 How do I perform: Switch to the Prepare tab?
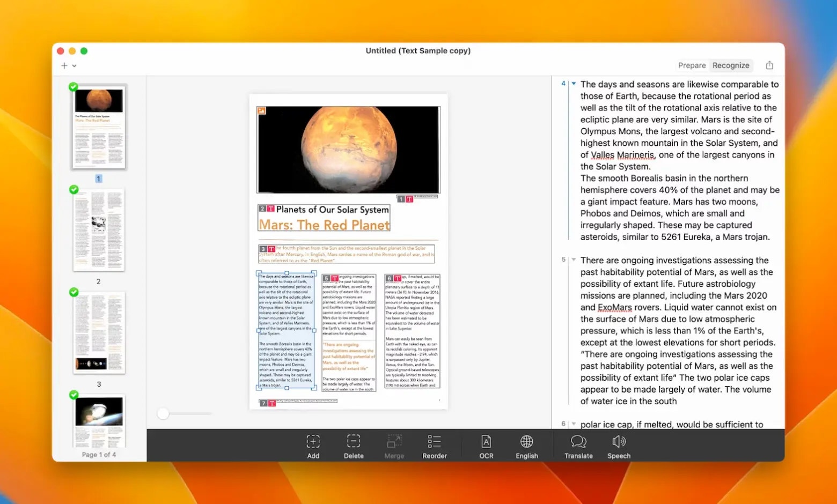[692, 65]
